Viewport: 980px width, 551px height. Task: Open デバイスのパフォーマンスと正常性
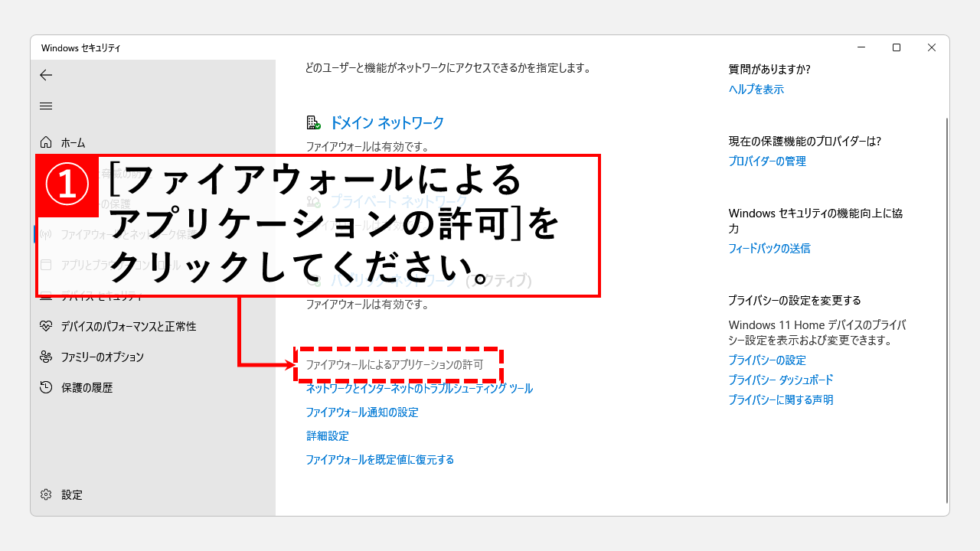click(x=126, y=326)
